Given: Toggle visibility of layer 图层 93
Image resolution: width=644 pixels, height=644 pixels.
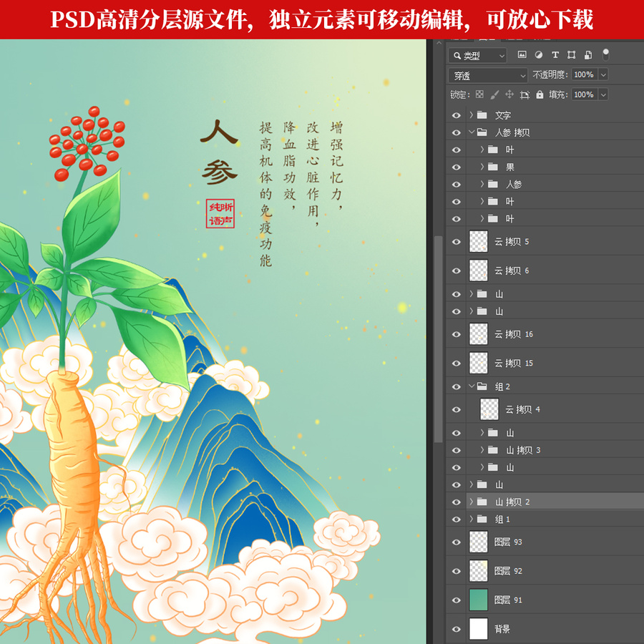Looking at the screenshot, I should pos(457,542).
